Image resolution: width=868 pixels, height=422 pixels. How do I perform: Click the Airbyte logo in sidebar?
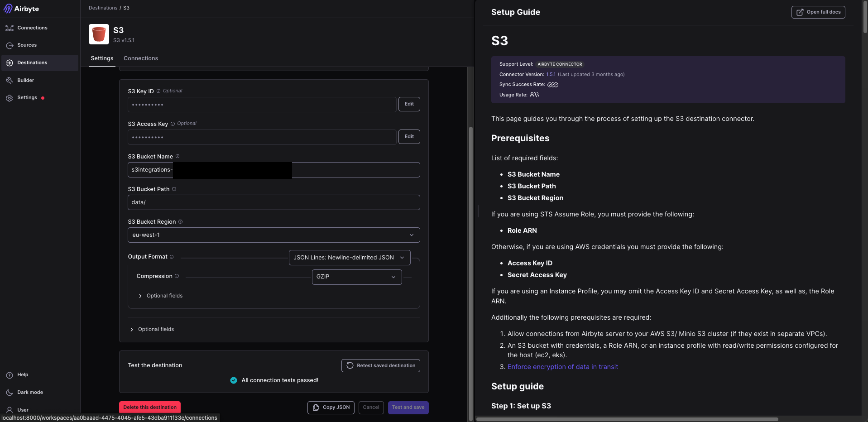click(x=21, y=9)
